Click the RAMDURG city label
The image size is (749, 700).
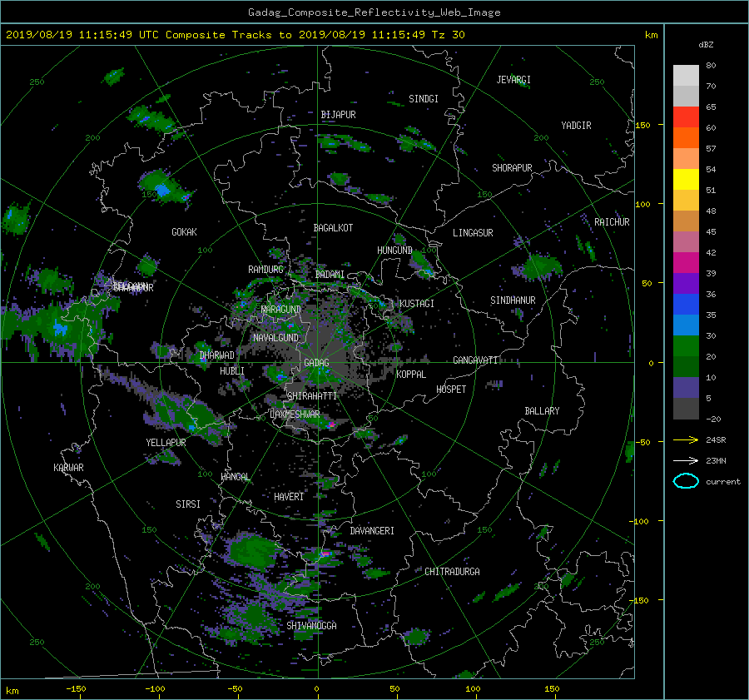[x=265, y=270]
